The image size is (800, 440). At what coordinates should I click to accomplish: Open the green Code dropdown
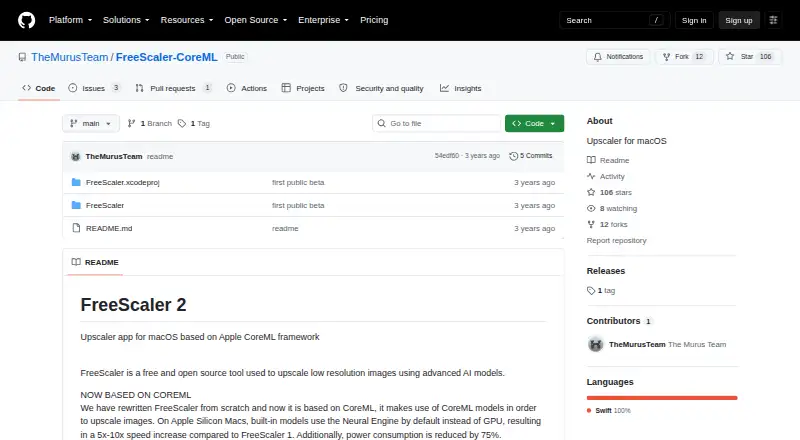coord(534,124)
